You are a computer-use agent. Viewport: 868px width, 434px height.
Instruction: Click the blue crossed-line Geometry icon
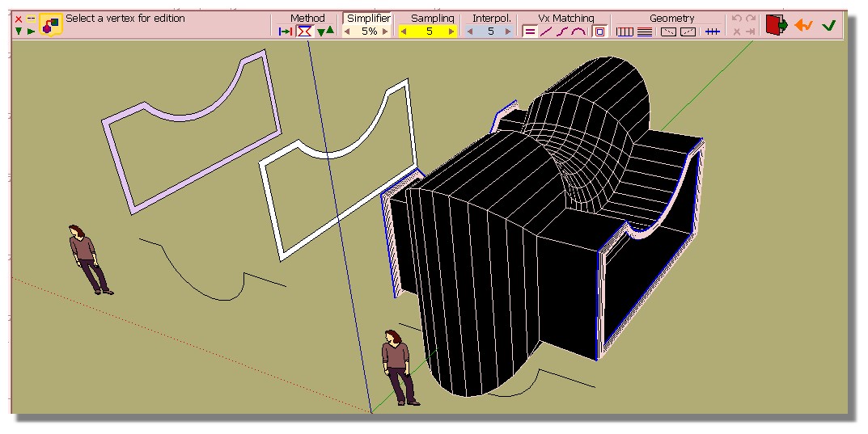713,32
